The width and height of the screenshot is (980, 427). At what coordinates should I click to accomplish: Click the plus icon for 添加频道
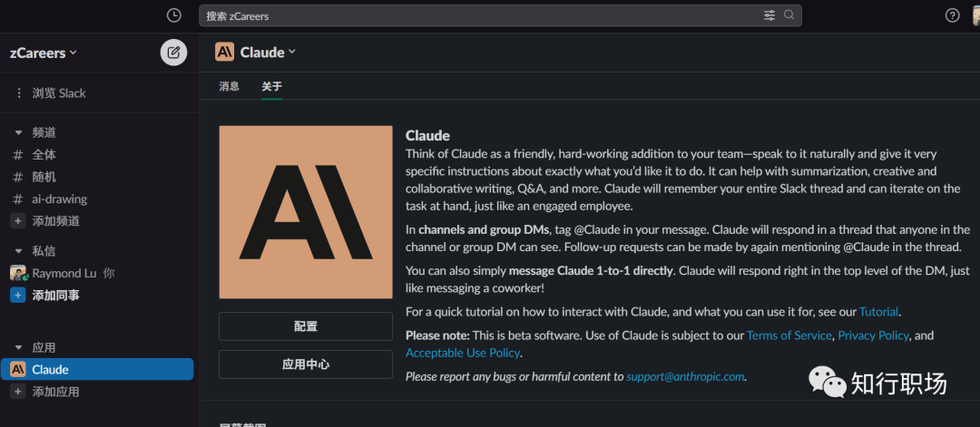[18, 221]
